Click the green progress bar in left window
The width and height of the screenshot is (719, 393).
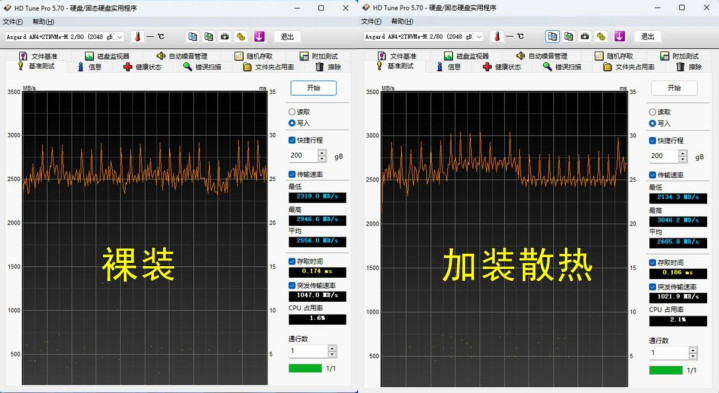click(x=305, y=368)
